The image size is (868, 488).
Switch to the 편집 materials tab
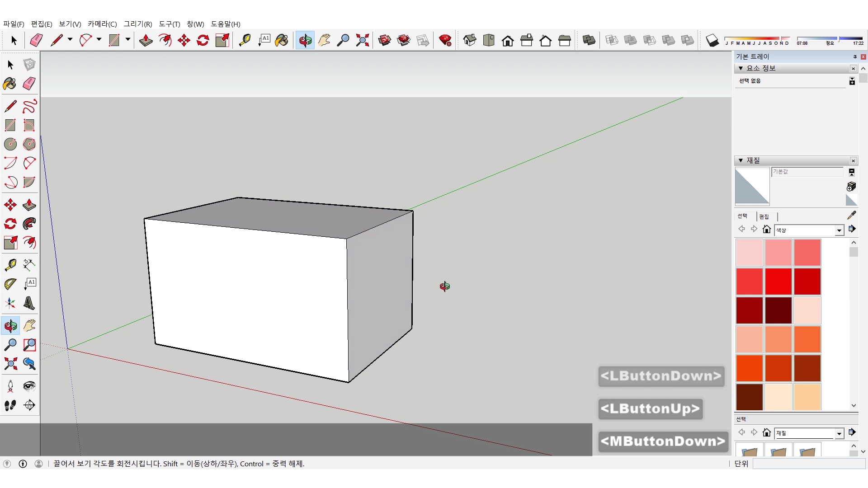click(764, 216)
